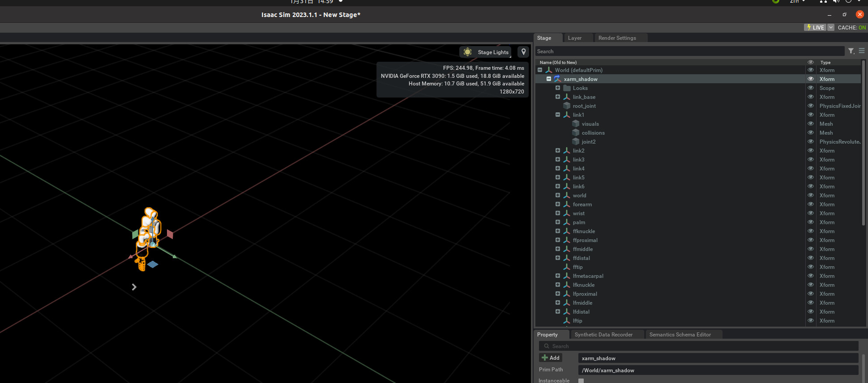This screenshot has height=383, width=868.
Task: Expand the link_base node
Action: coord(558,97)
